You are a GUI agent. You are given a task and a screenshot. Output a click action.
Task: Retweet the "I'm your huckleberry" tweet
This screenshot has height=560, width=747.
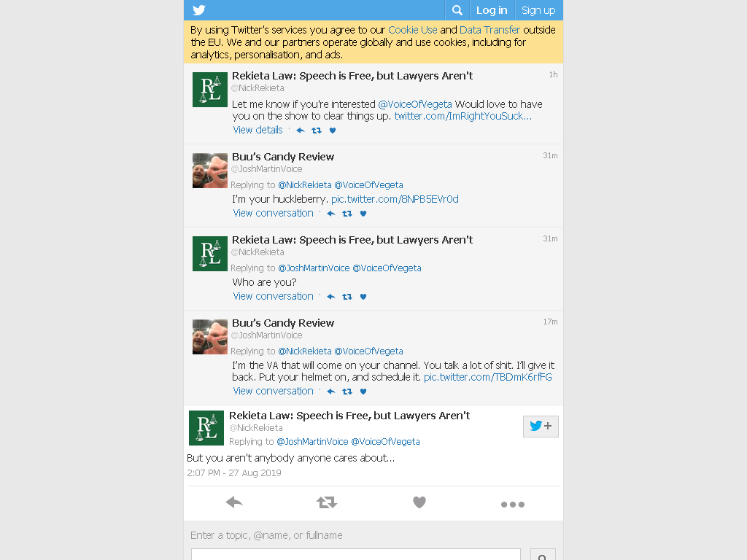coord(347,214)
